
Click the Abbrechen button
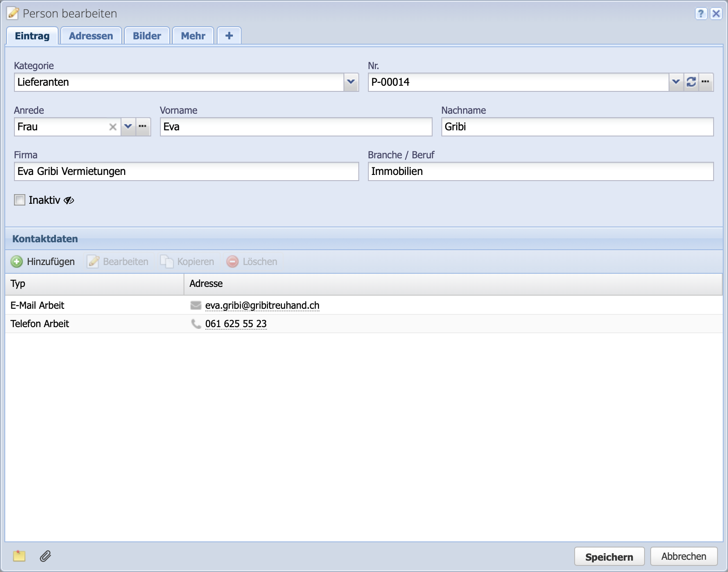click(x=683, y=556)
